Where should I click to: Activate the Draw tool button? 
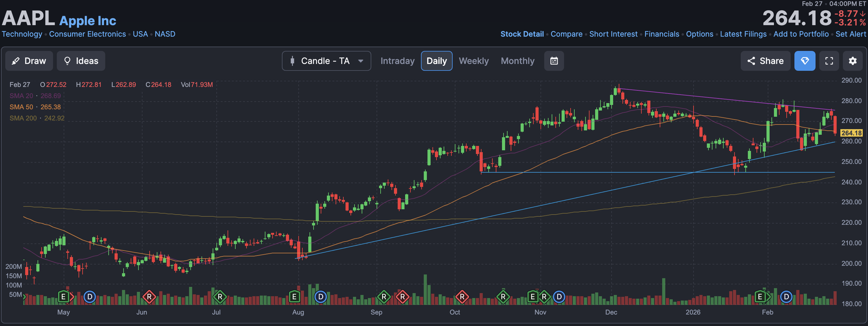29,61
